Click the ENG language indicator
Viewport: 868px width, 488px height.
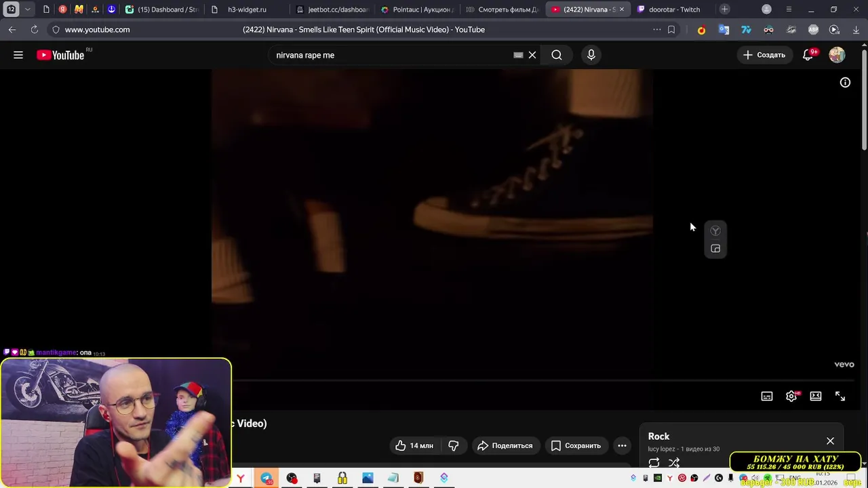point(795,477)
